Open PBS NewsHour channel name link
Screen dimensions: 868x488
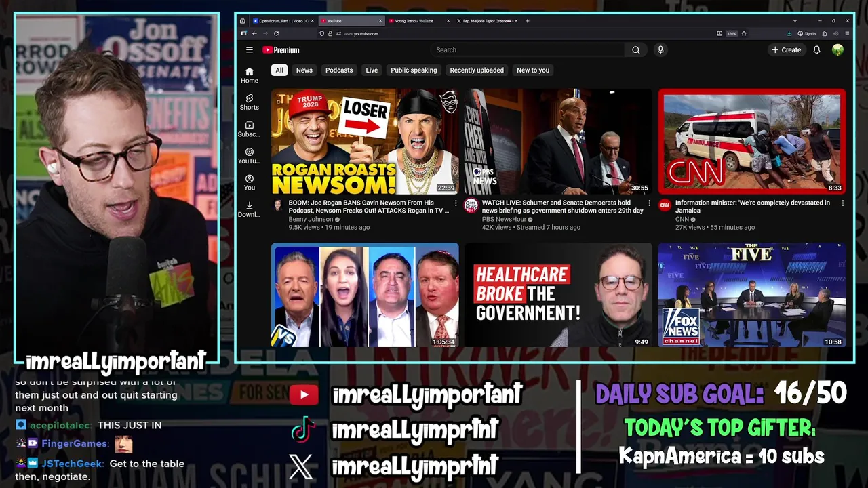(505, 220)
